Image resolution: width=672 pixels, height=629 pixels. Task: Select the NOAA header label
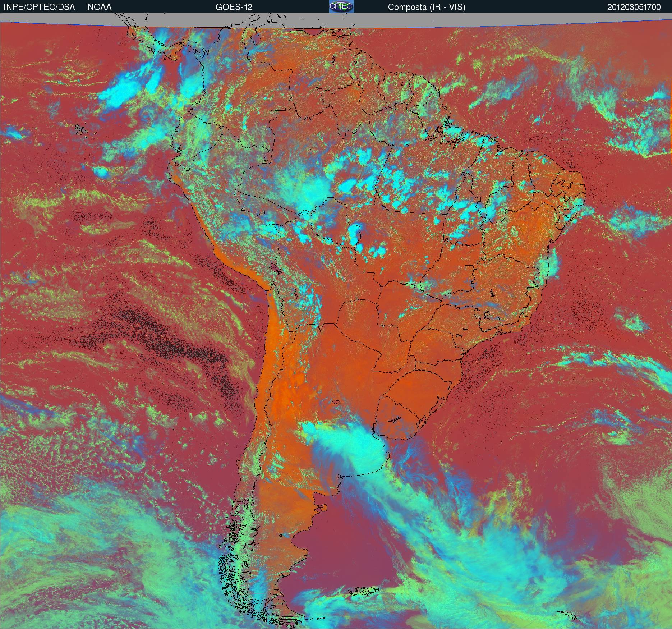click(100, 7)
